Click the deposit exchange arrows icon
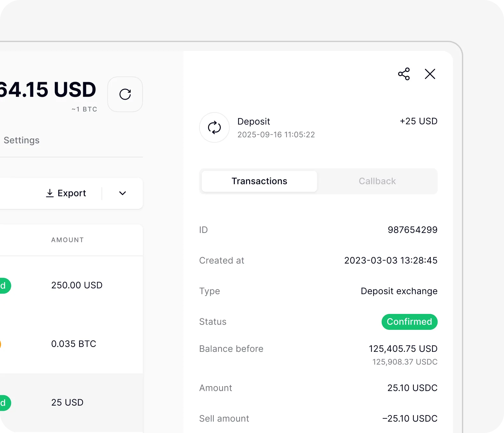504x433 pixels. pyautogui.click(x=214, y=127)
